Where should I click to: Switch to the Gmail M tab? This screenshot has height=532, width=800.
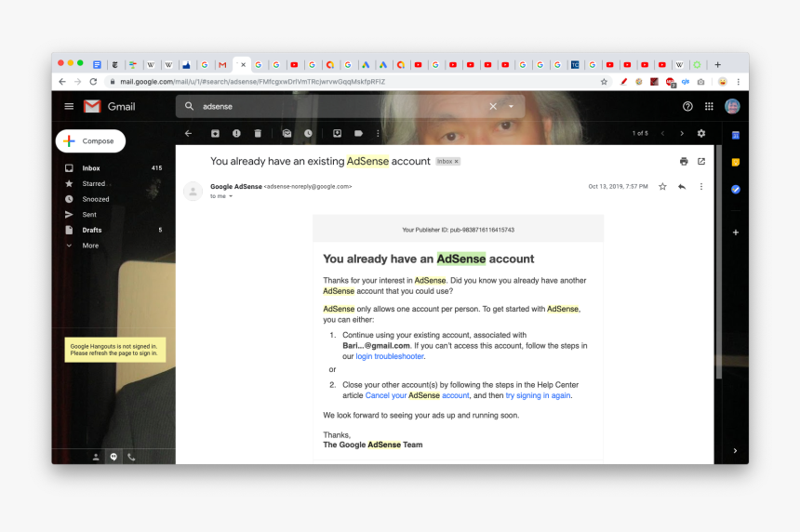click(222, 65)
